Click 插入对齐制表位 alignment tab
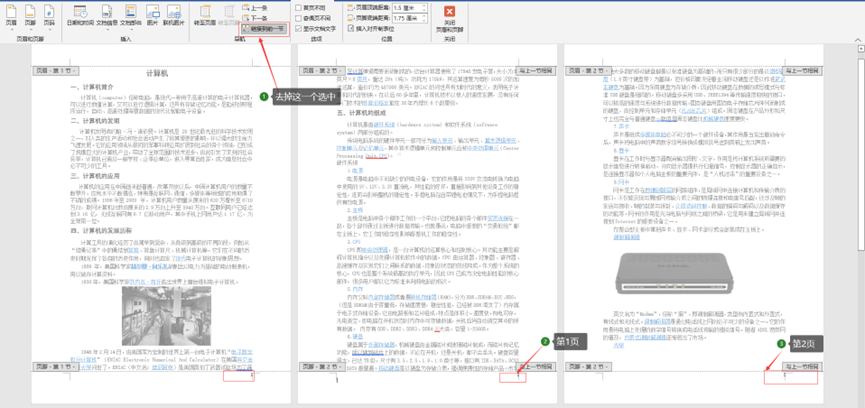The image size is (865, 408). coord(371,28)
